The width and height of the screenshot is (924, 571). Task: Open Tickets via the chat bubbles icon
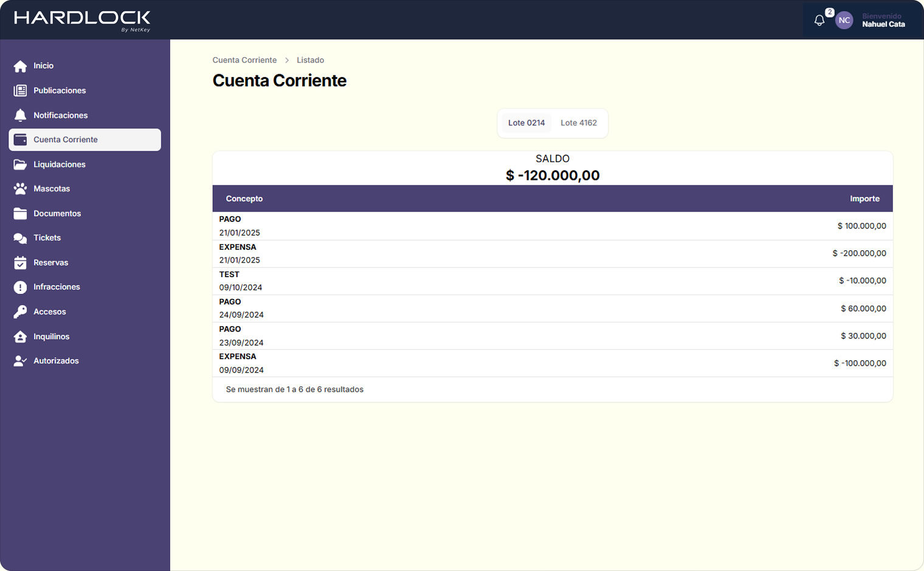[x=20, y=238]
